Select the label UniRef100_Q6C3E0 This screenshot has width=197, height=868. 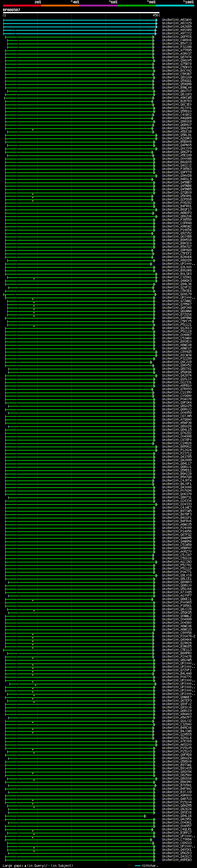[x=176, y=104]
